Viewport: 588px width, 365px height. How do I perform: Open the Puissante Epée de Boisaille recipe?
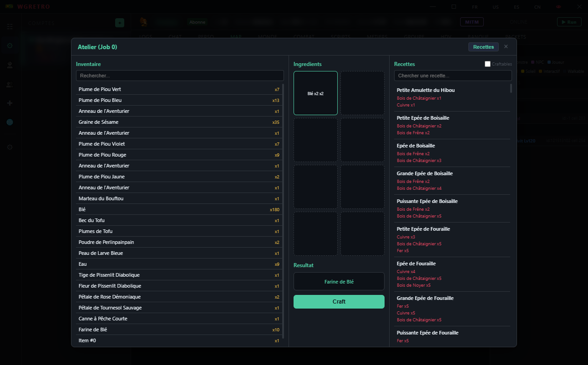point(452,208)
